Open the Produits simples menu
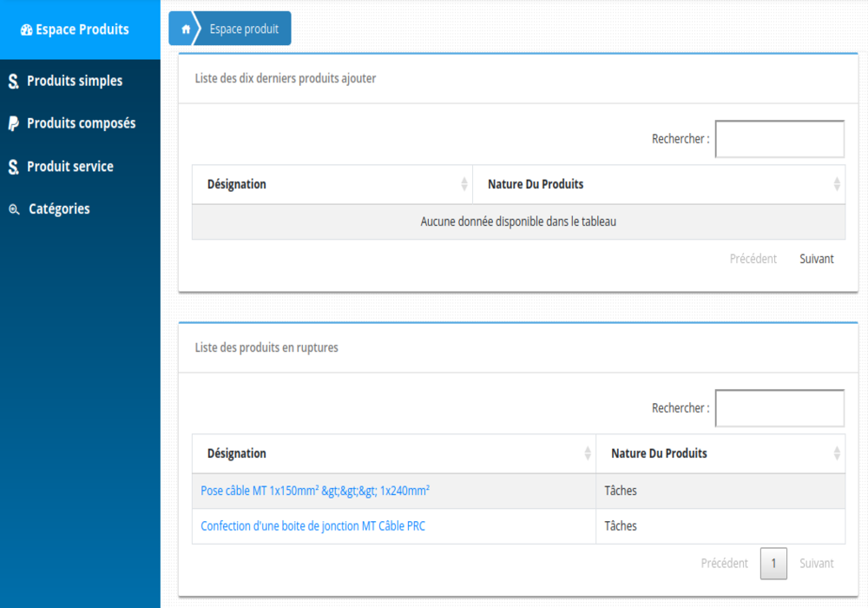868x608 pixels. pyautogui.click(x=75, y=81)
